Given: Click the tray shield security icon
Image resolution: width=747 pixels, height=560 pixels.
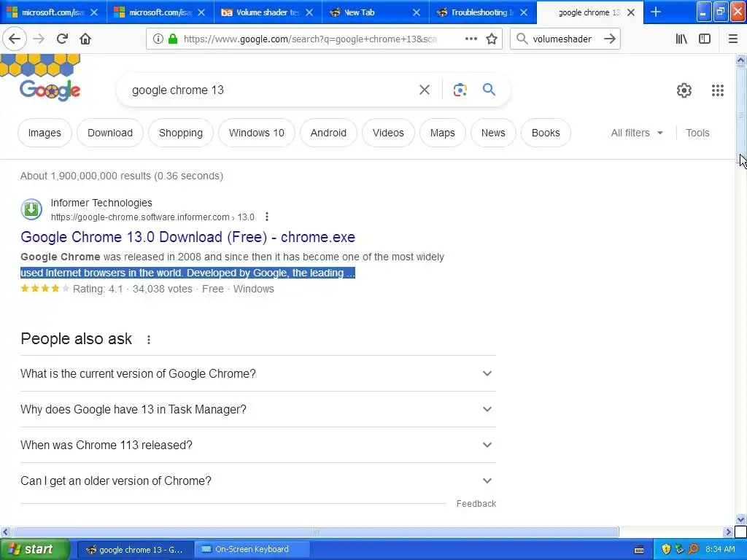Looking at the screenshot, I should tap(666, 549).
